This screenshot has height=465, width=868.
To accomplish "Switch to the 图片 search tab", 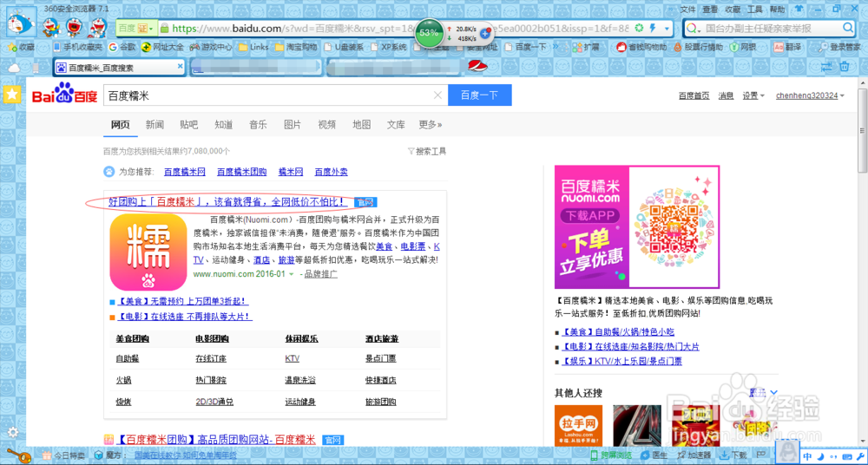I will (293, 125).
